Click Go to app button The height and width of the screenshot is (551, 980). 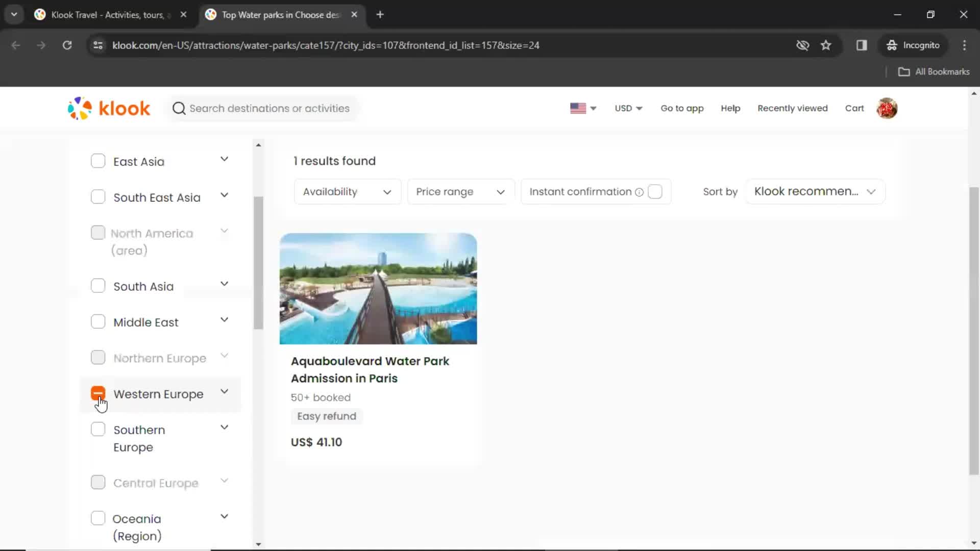click(x=682, y=108)
